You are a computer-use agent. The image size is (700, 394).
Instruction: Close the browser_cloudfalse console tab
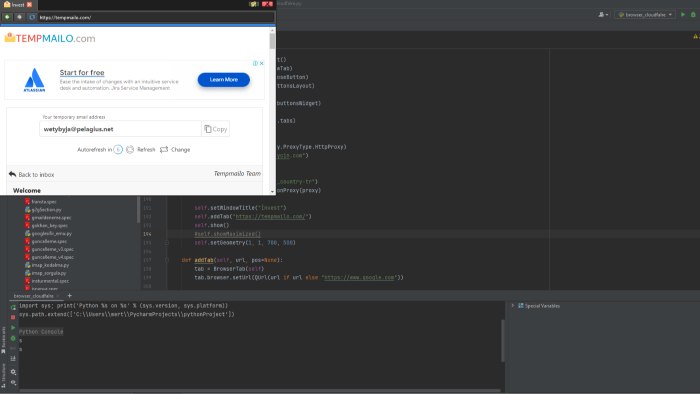[x=58, y=296]
